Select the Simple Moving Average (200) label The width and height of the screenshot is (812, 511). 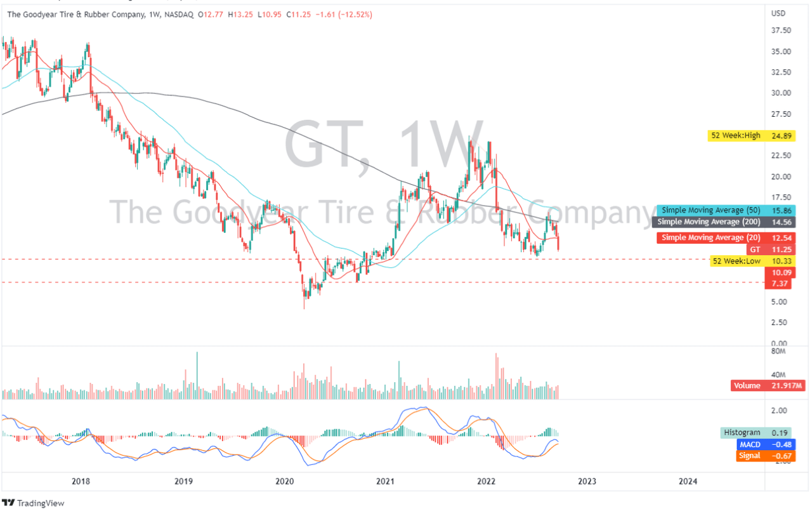pyautogui.click(x=723, y=222)
